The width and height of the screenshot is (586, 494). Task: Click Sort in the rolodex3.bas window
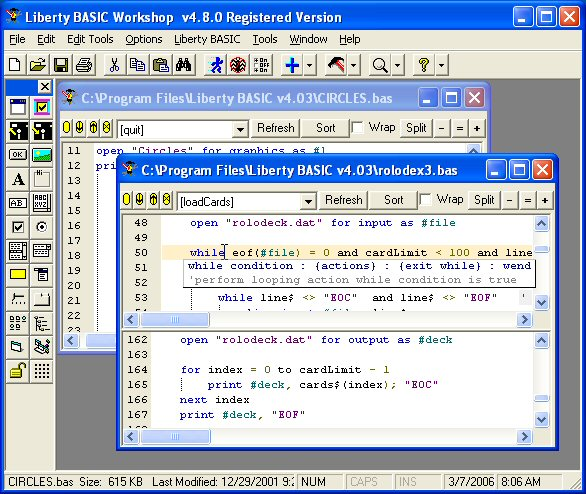click(394, 200)
